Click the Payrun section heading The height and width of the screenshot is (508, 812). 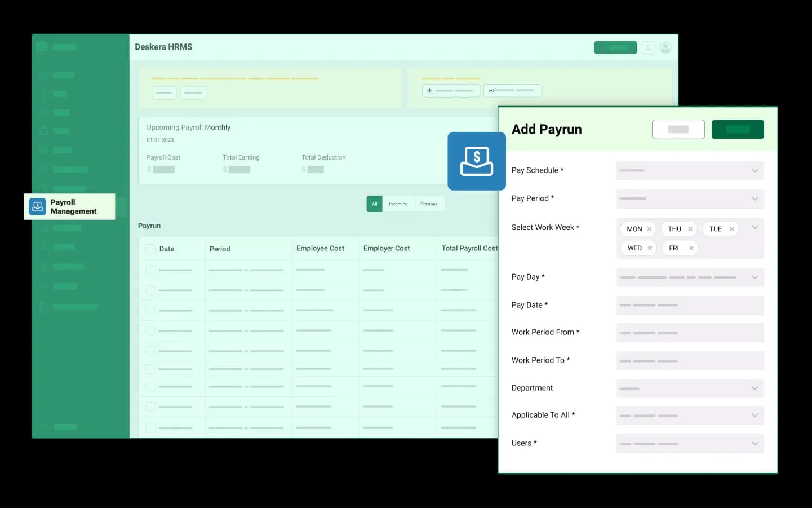click(149, 226)
